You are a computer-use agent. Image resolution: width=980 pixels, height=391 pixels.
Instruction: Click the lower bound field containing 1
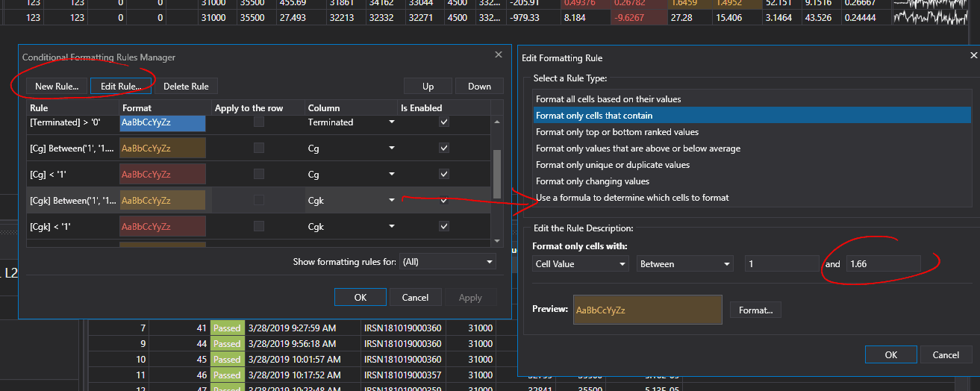coord(781,263)
